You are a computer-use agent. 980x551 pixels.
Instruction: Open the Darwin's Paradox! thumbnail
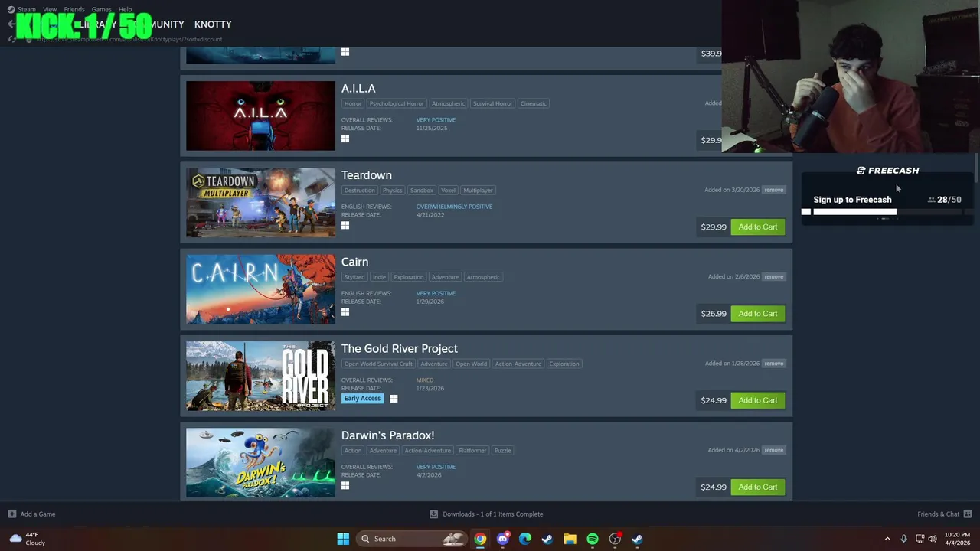click(260, 463)
